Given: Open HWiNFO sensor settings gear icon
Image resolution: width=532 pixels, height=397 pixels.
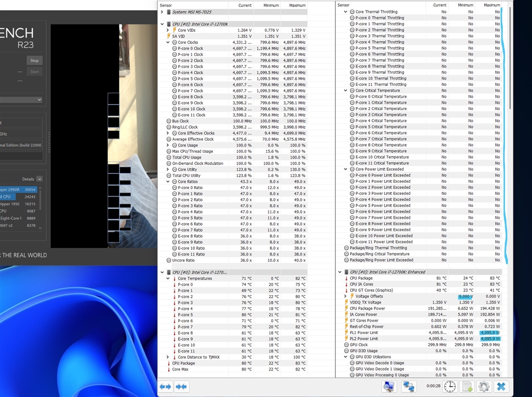Looking at the screenshot, I should 484,387.
